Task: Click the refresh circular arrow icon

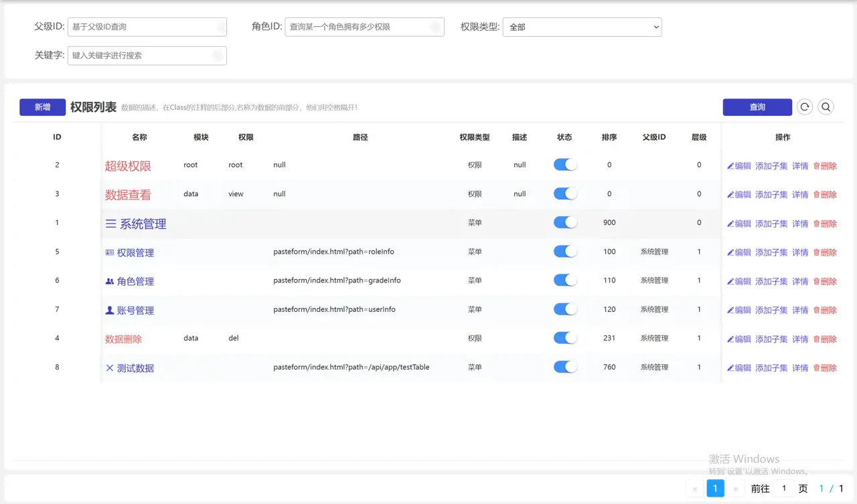Action: pyautogui.click(x=805, y=107)
